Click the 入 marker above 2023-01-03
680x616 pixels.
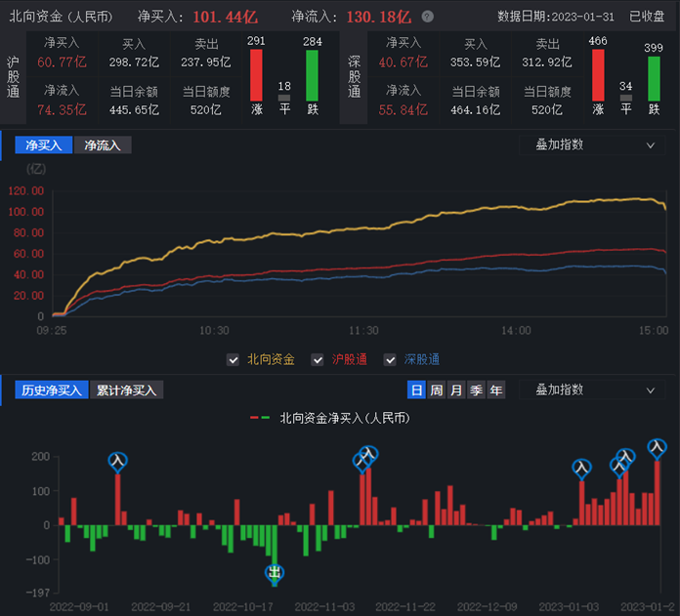pyautogui.click(x=581, y=469)
